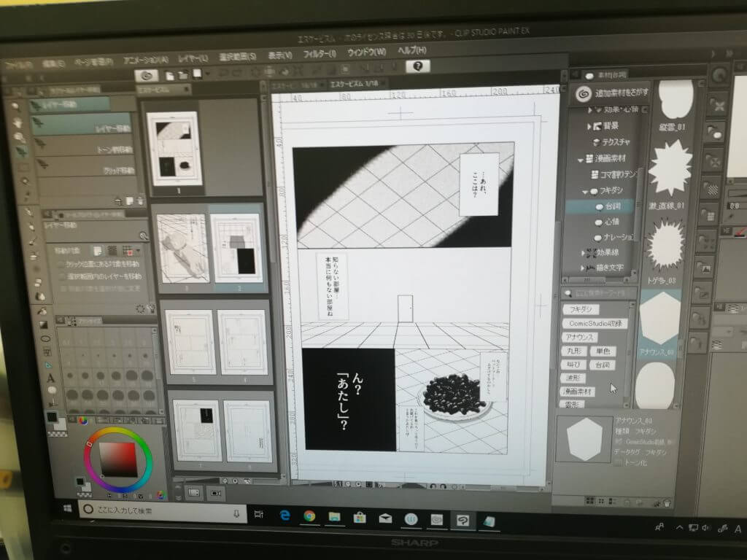
Task: Open page 2 thumbnail with sketched figure
Action: click(183, 249)
